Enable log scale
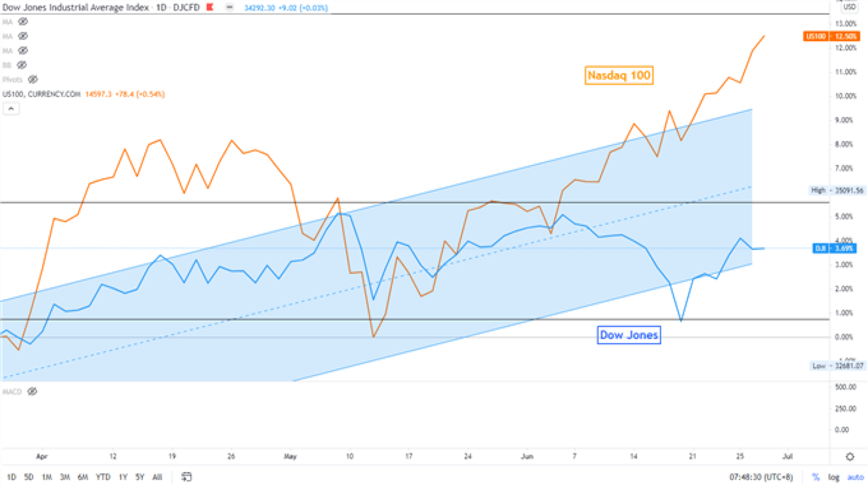The width and height of the screenshot is (868, 488). tap(834, 477)
